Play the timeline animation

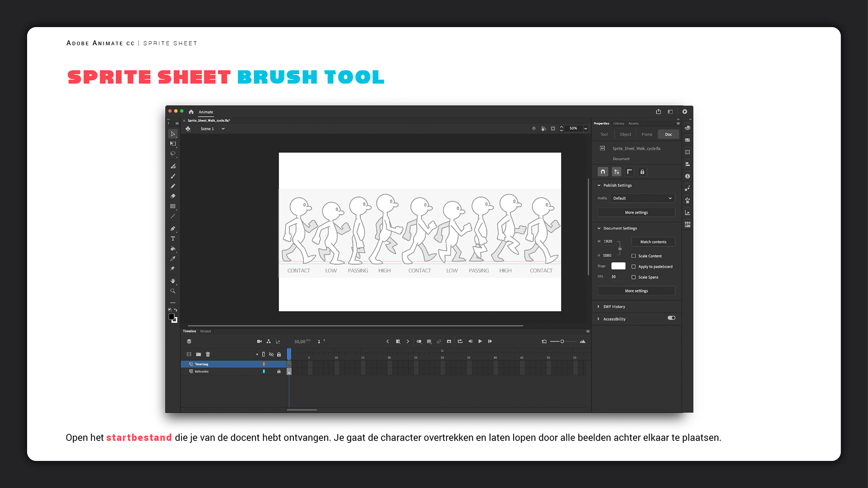480,341
